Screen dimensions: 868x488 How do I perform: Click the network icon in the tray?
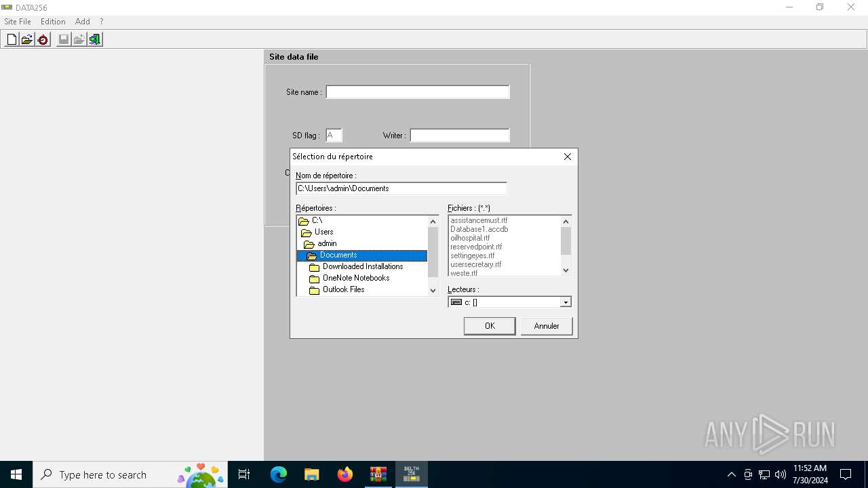coord(764,474)
